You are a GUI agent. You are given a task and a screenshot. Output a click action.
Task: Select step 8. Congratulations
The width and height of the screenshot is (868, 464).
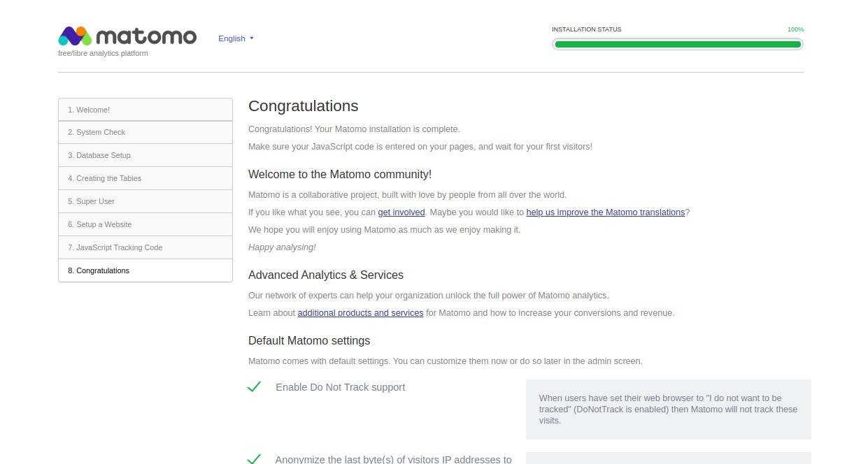(x=145, y=270)
